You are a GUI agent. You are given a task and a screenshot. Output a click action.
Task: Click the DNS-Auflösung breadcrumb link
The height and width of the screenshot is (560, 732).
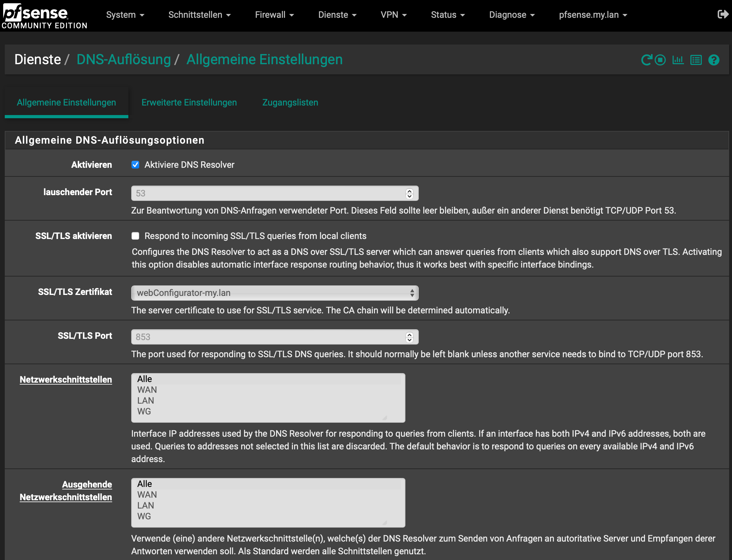click(x=124, y=60)
